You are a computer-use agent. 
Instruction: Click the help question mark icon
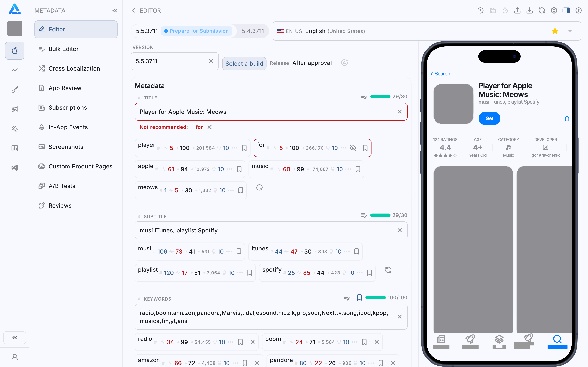(x=579, y=10)
